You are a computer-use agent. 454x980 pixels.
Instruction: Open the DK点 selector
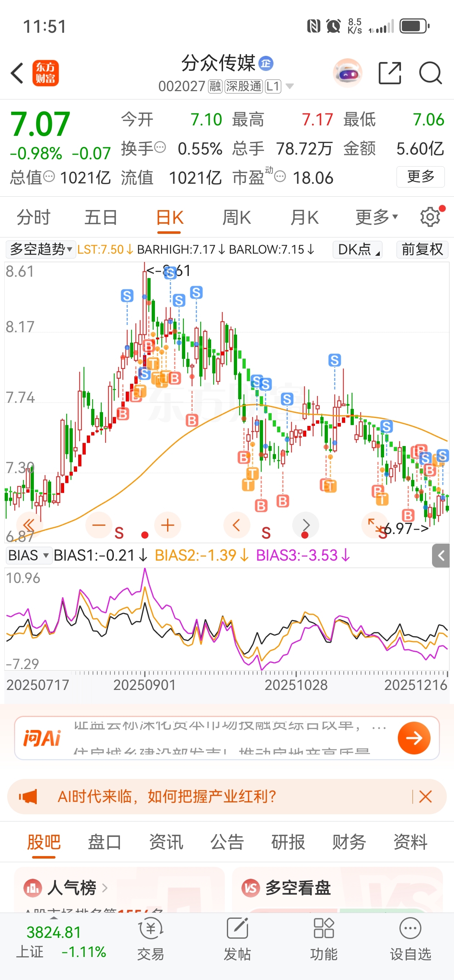(x=357, y=250)
